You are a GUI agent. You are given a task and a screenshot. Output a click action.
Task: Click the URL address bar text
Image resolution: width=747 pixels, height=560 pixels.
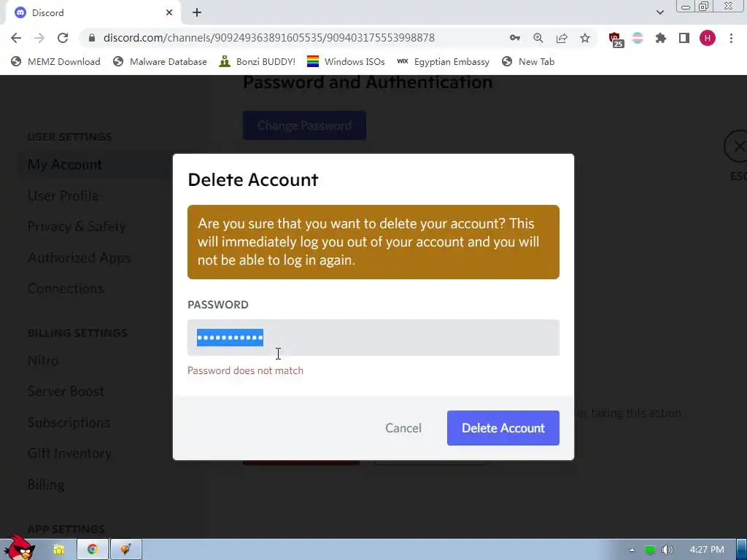(x=268, y=38)
